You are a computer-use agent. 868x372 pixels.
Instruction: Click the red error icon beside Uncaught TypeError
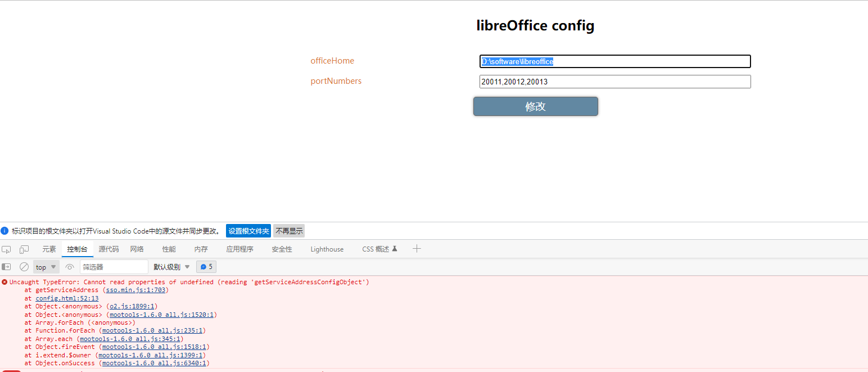click(4, 282)
